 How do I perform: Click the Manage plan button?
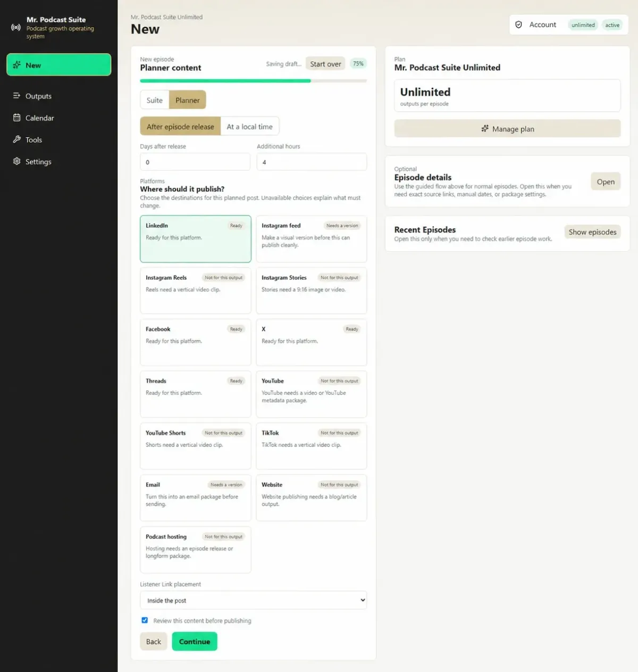click(x=507, y=129)
